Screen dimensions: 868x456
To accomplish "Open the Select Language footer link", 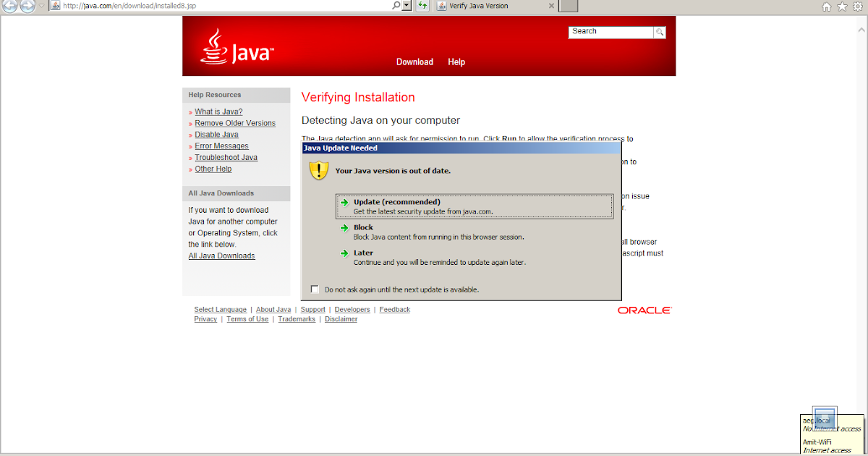I will coord(220,310).
